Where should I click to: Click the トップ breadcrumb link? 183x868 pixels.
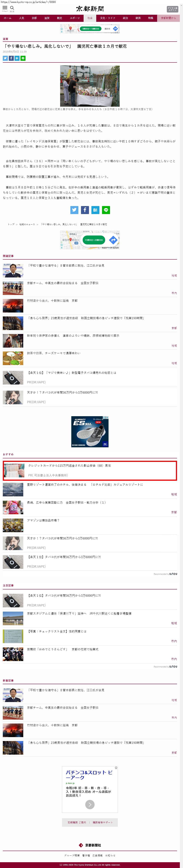pos(11,225)
